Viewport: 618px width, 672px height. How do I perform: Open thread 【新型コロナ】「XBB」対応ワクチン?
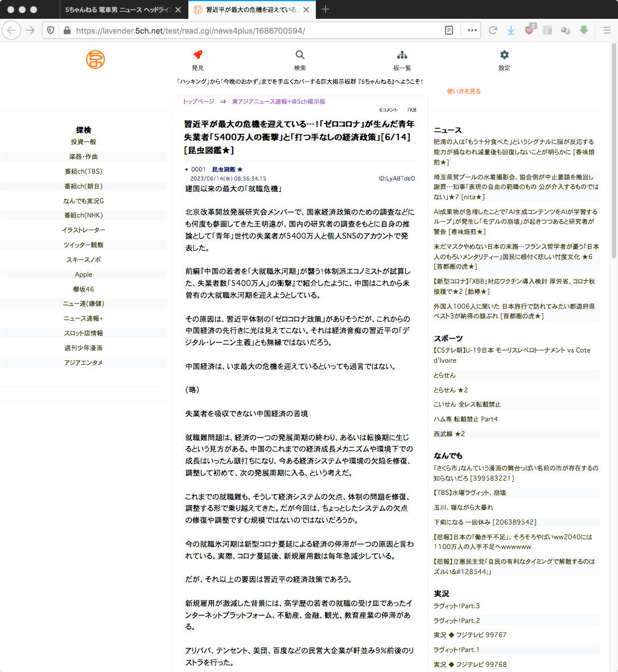click(514, 286)
